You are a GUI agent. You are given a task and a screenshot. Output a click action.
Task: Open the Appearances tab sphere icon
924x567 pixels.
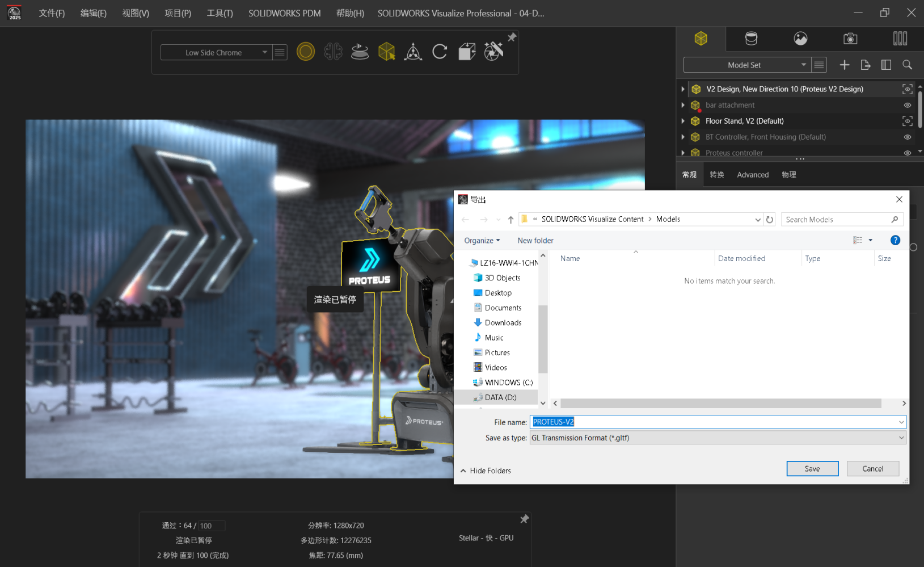751,39
